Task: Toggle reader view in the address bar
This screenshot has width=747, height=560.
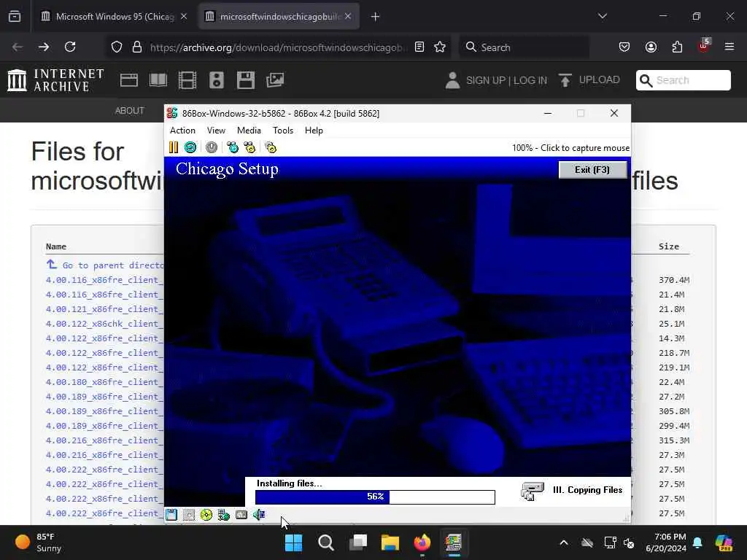Action: (x=419, y=47)
